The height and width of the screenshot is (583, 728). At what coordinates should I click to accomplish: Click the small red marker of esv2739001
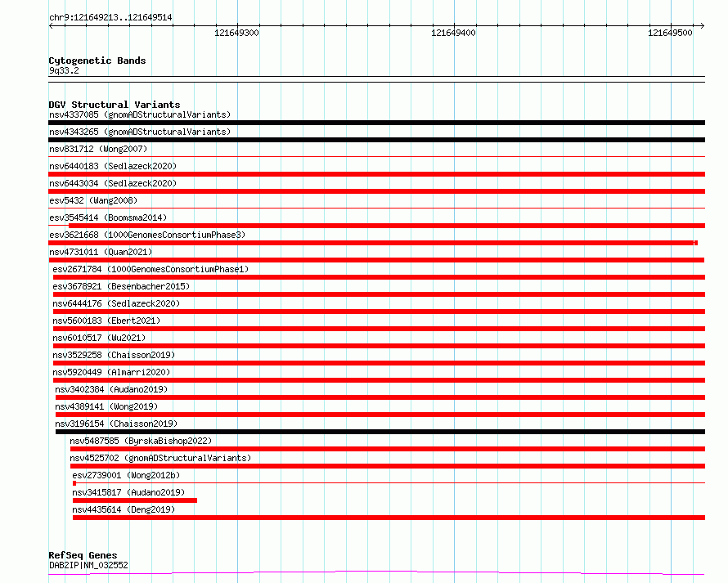tap(74, 483)
